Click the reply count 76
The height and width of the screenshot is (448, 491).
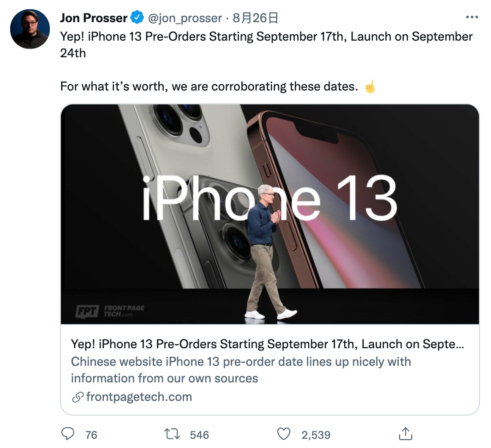click(x=91, y=435)
